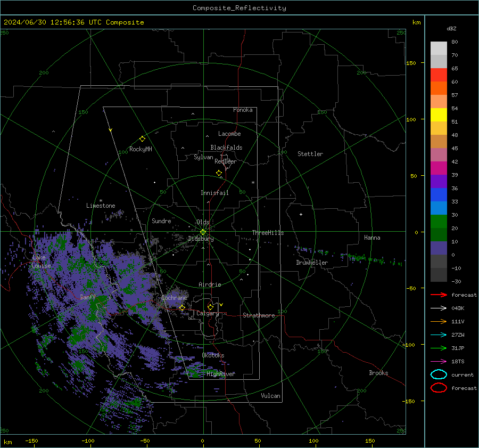Click the 'ThreeHills' label
This screenshot has width=479, height=448.
[268, 233]
